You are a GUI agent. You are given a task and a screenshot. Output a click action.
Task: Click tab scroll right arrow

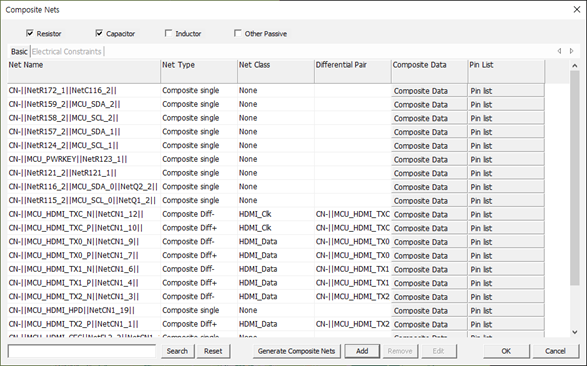click(x=571, y=51)
